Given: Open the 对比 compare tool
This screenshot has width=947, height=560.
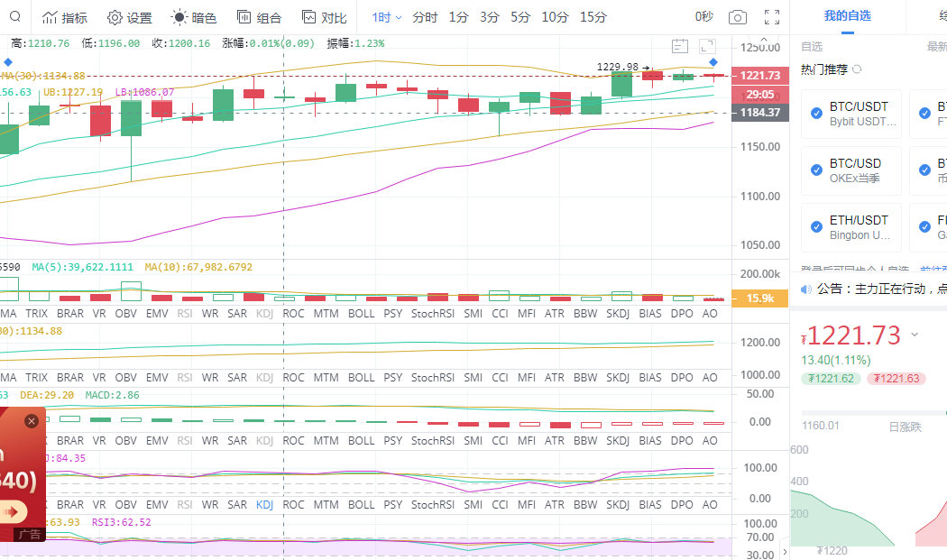Looking at the screenshot, I should 324,18.
